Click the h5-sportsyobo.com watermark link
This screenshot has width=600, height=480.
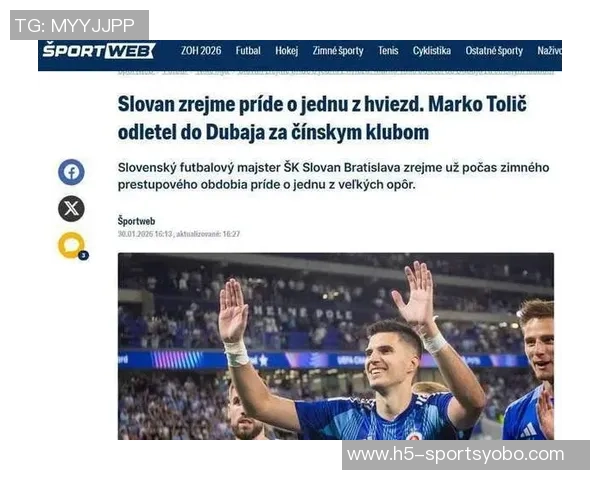click(455, 455)
